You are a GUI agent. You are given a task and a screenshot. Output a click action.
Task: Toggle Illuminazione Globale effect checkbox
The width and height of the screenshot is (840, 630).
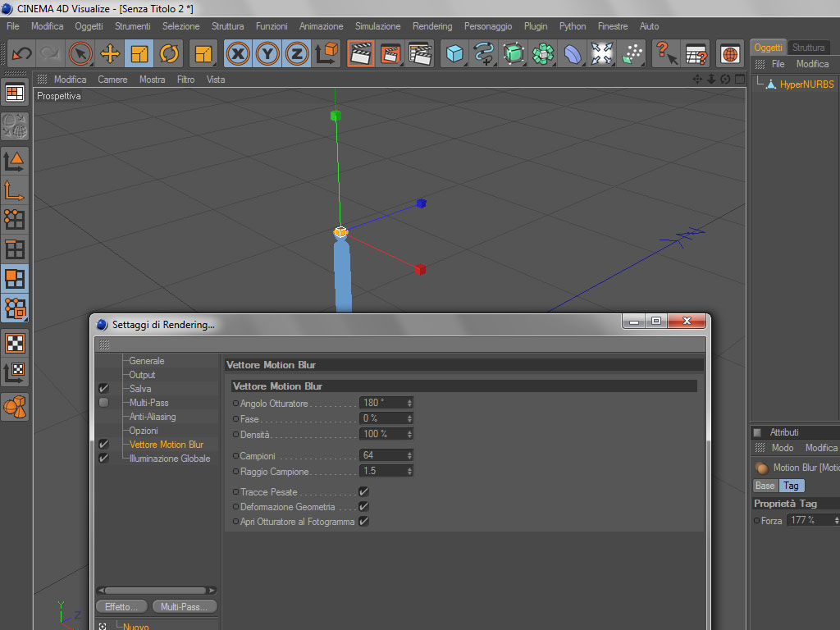click(104, 458)
